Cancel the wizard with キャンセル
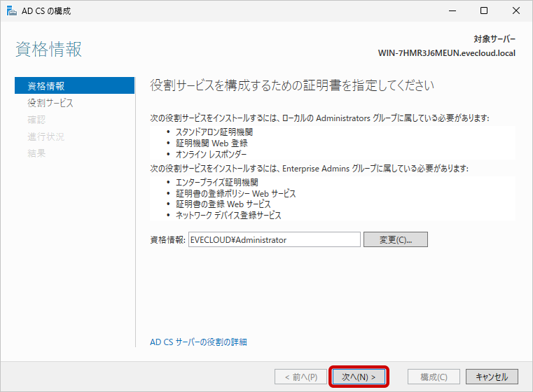Viewport: 533px width, 392px height. (492, 377)
